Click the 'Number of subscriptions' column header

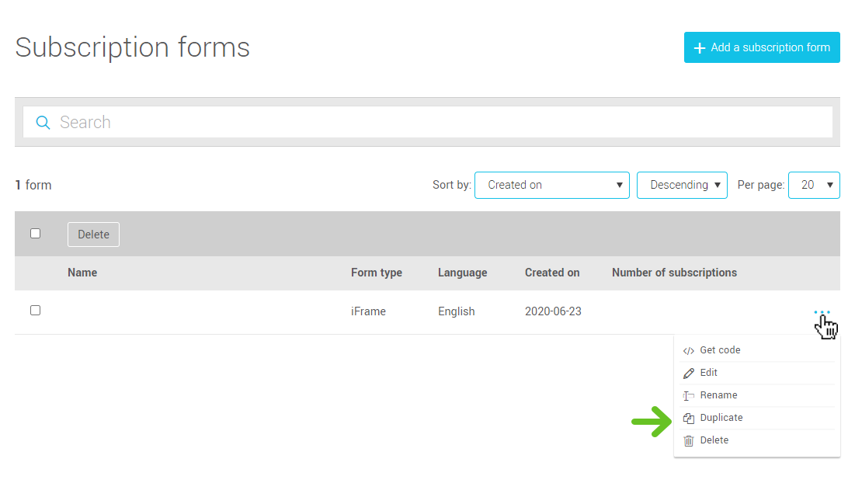[674, 273]
